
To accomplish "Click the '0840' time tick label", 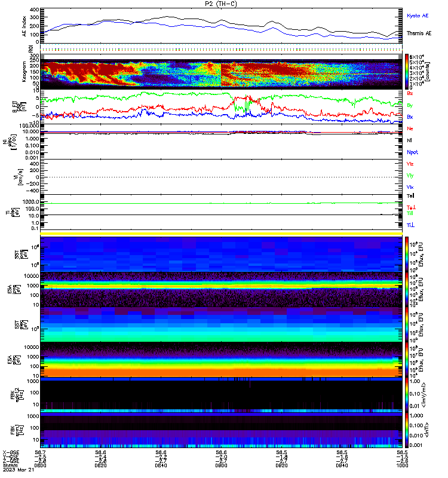I will pos(161,465).
